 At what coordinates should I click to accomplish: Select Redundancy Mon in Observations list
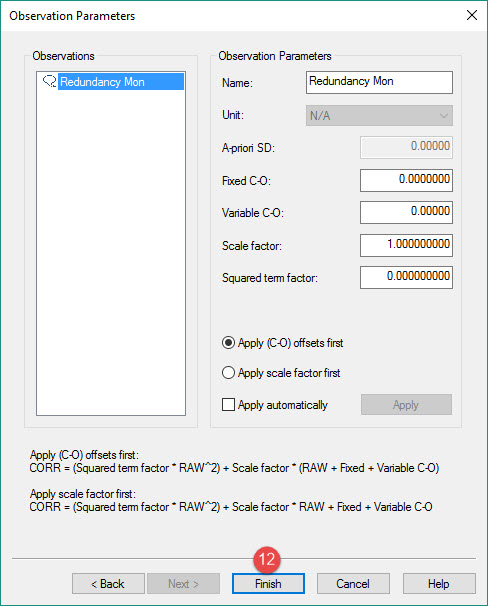[121, 82]
